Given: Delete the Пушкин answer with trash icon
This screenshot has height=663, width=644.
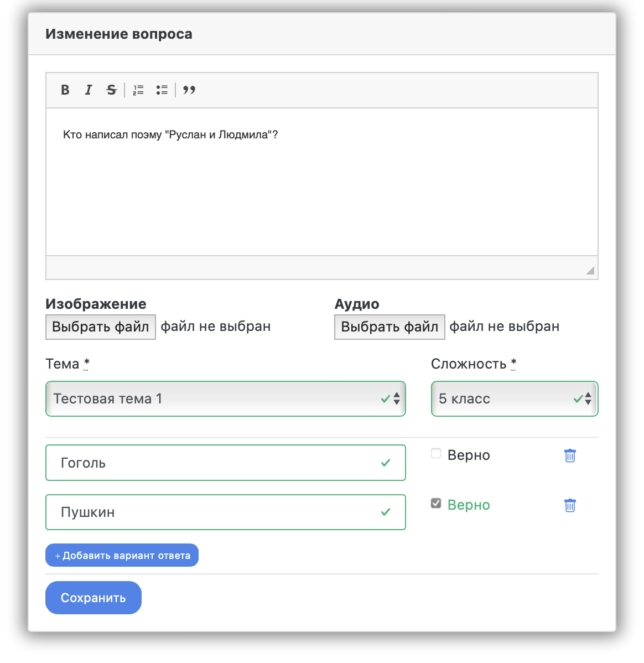Looking at the screenshot, I should (x=570, y=505).
